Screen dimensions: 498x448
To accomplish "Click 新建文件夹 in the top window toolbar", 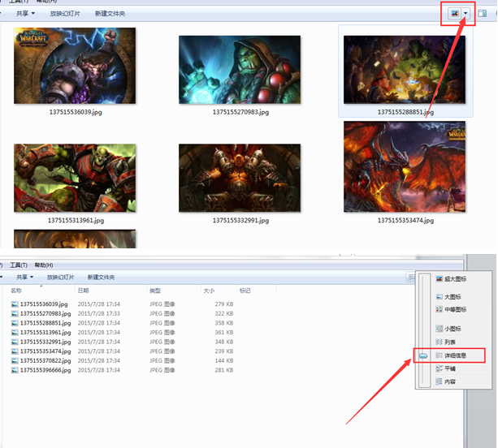I will [110, 13].
